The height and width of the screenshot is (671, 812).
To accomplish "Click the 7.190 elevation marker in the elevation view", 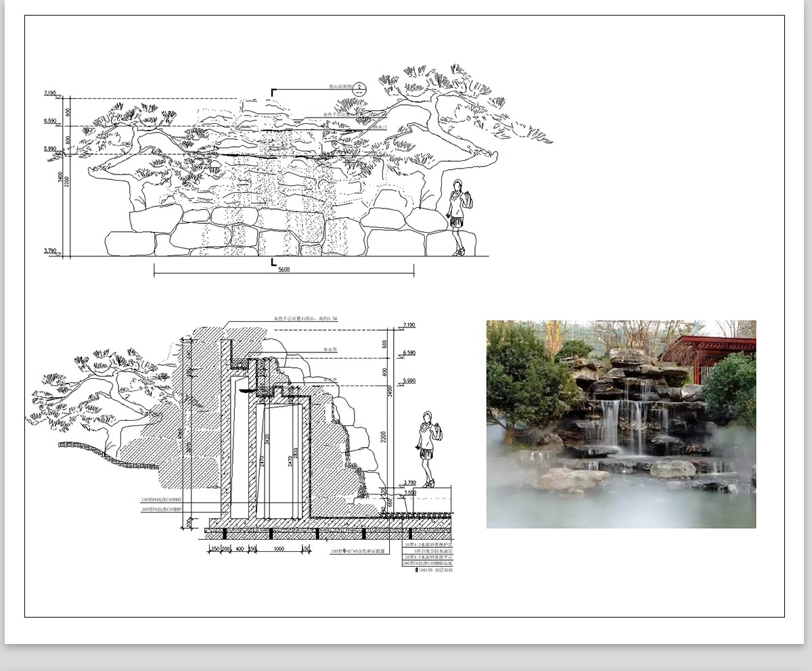I will (x=51, y=92).
